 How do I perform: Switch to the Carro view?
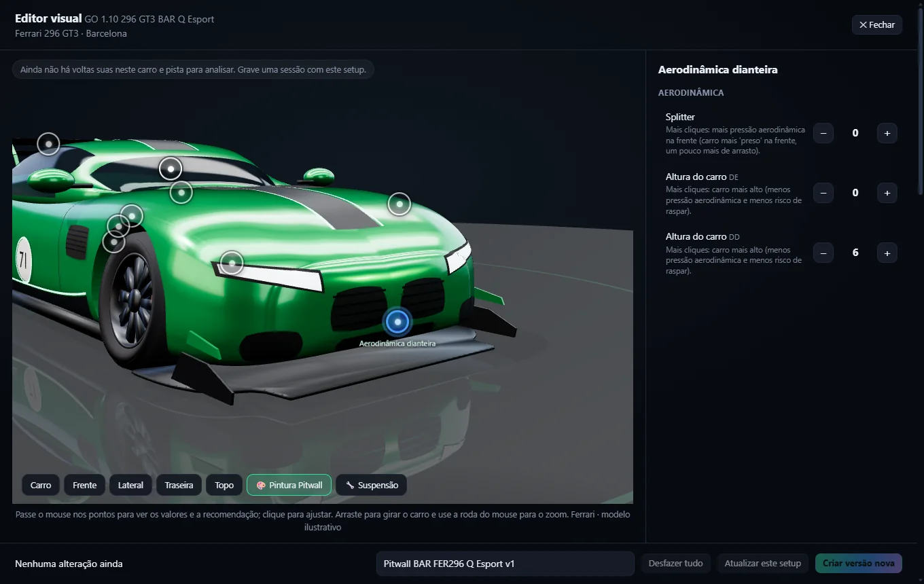(41, 485)
